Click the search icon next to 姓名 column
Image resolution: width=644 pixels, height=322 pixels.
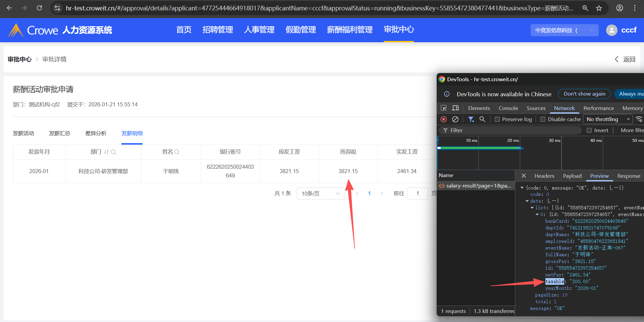click(177, 152)
